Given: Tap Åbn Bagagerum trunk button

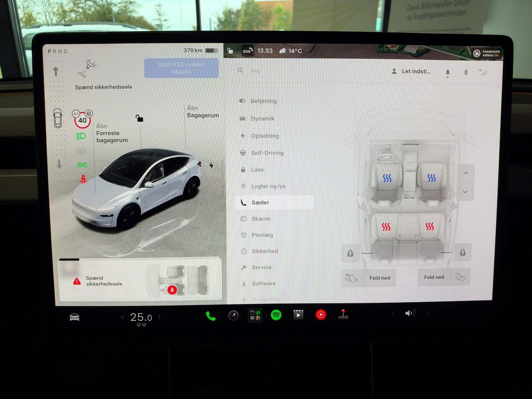Looking at the screenshot, I should 203,112.
